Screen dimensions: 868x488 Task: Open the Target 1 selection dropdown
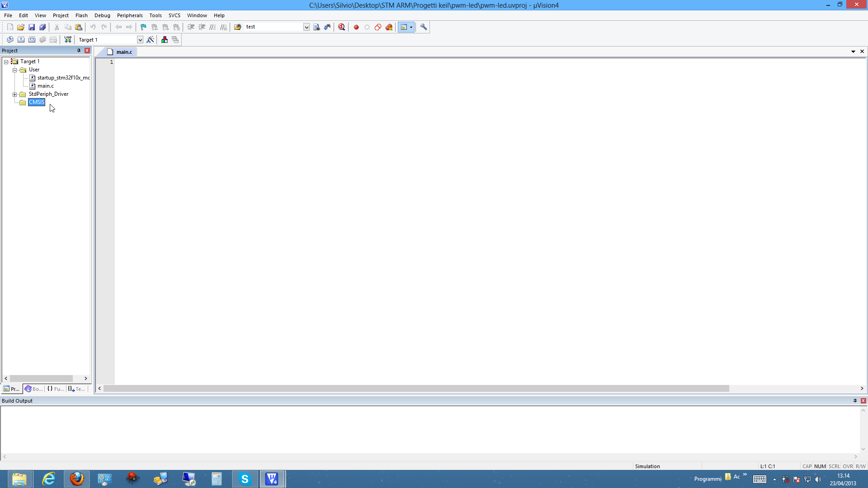point(140,40)
